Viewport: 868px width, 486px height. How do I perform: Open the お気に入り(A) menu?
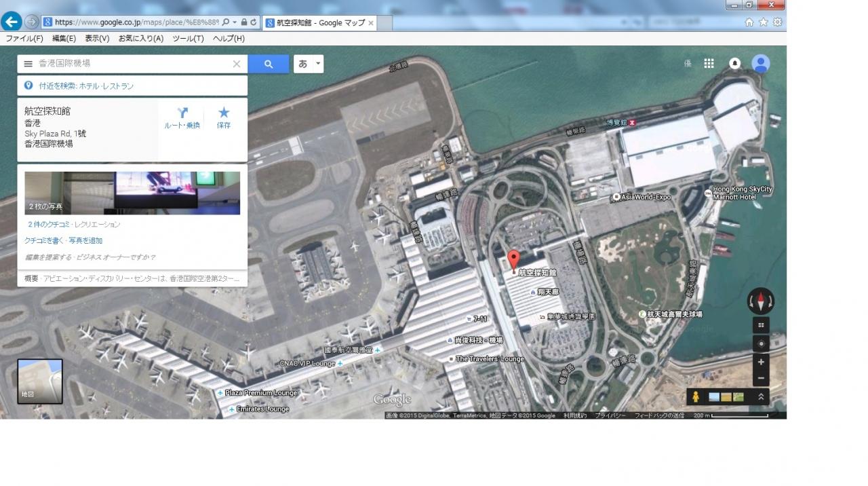click(140, 39)
